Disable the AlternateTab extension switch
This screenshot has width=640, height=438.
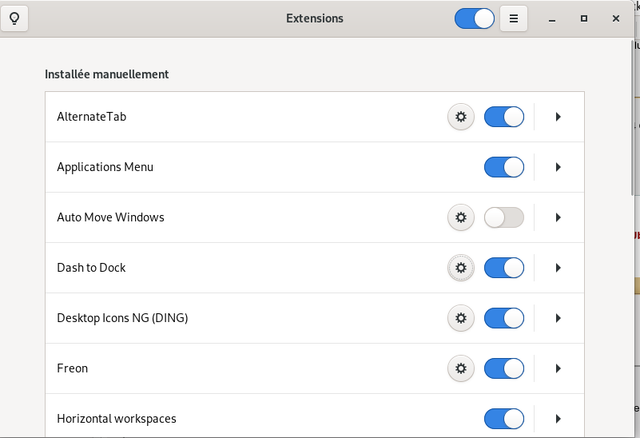tap(504, 117)
